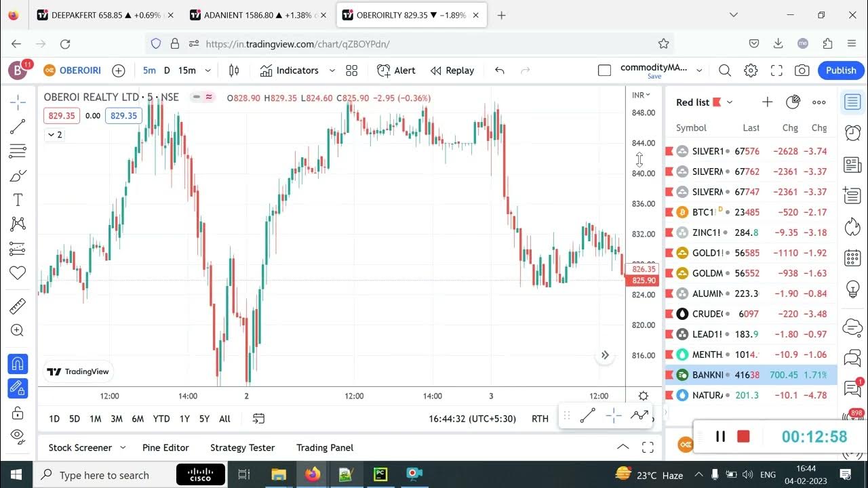Open the layout selection square icon

point(605,70)
